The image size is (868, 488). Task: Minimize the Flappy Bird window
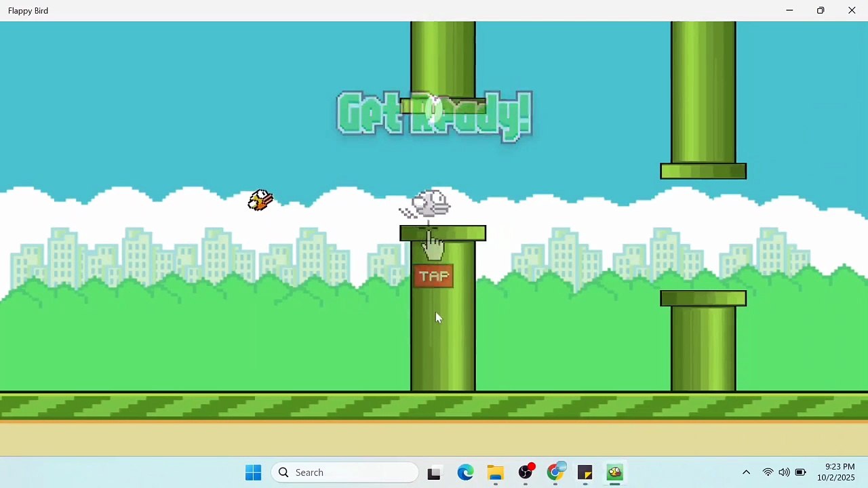click(x=789, y=10)
